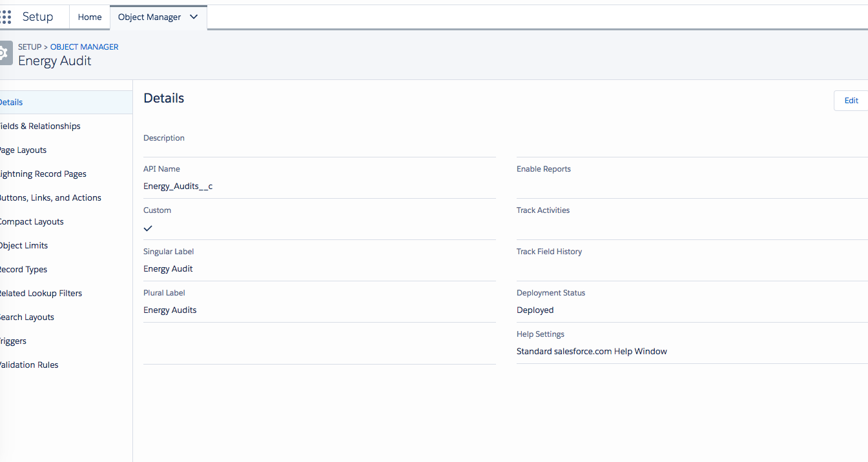The image size is (868, 462).
Task: Select Related Lookup Filters
Action: point(41,293)
